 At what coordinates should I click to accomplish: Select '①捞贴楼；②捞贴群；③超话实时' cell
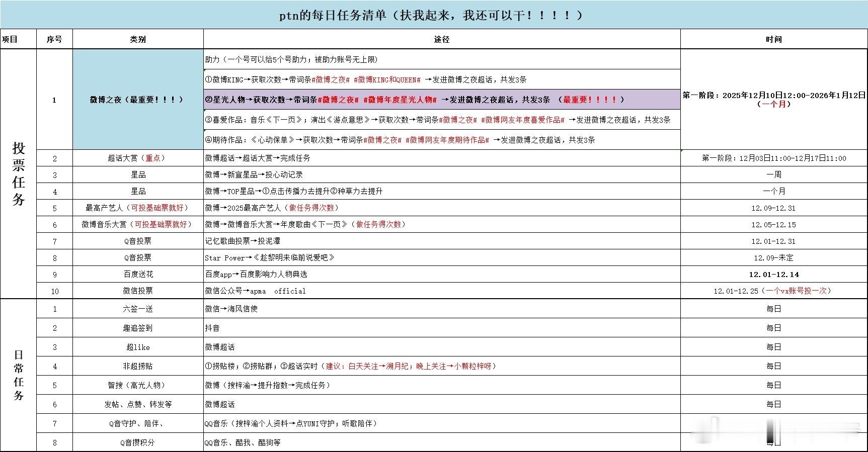point(442,366)
